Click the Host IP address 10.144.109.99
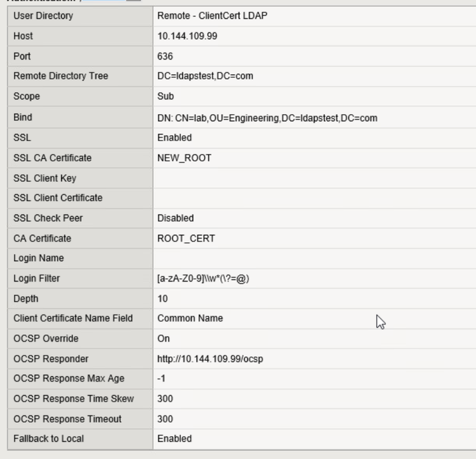 click(187, 36)
